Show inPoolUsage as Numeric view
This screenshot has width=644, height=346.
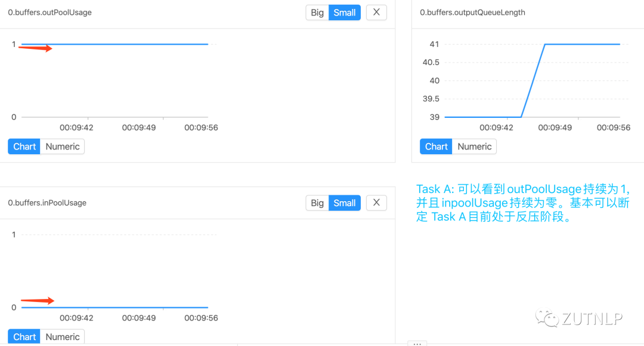[x=63, y=336]
